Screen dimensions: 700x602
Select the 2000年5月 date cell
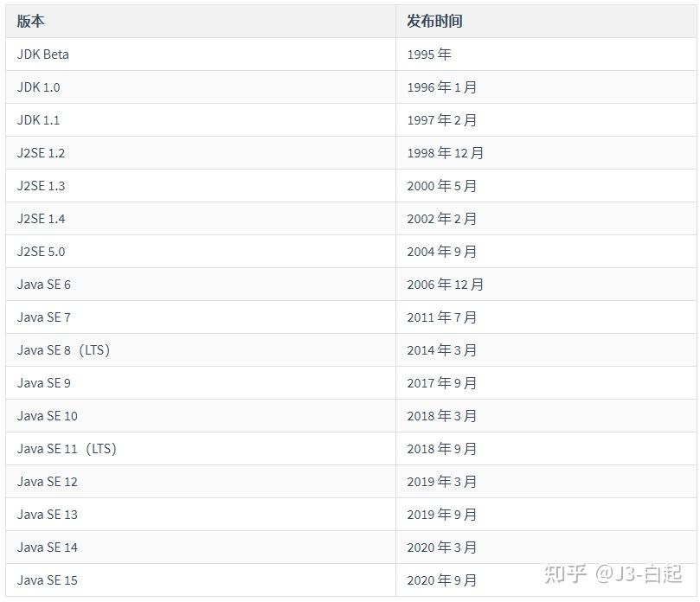pyautogui.click(x=442, y=186)
